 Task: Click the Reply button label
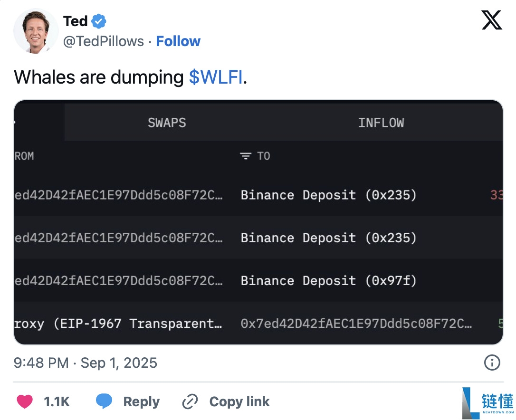coord(141,402)
